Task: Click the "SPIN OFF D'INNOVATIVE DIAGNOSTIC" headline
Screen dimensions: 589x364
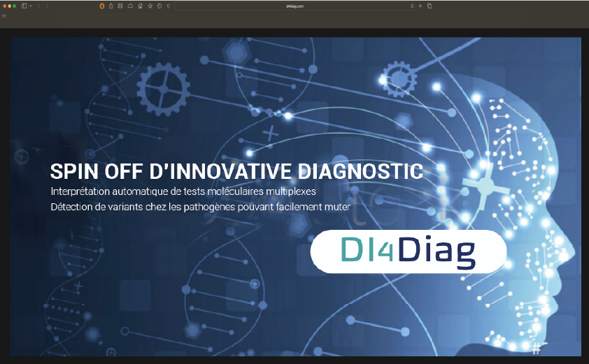Action: tap(236, 172)
